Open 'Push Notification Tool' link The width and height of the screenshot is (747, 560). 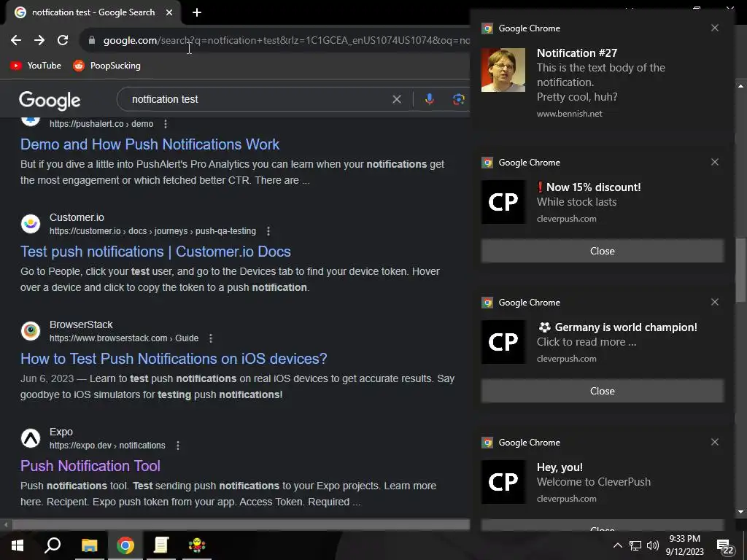90,466
